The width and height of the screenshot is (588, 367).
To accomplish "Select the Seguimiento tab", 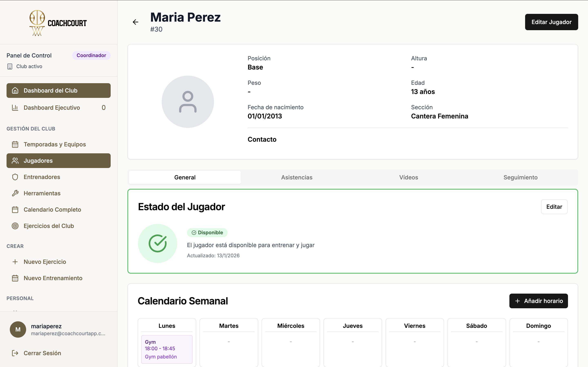I will click(x=520, y=177).
